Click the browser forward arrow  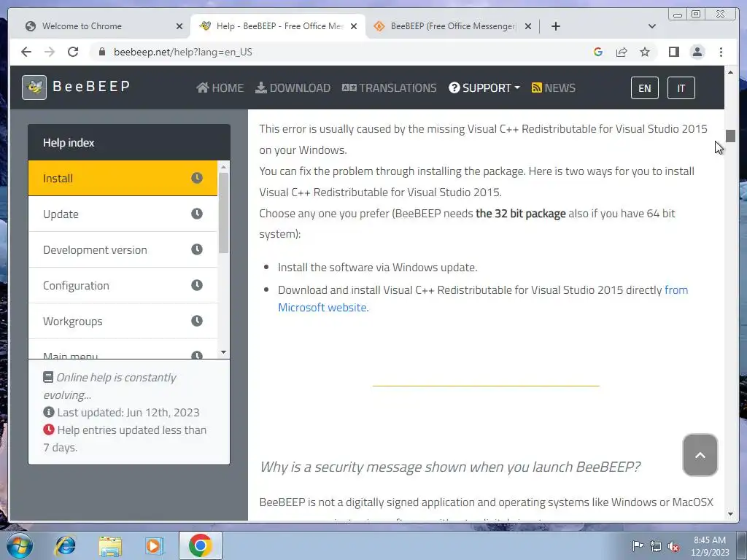(x=50, y=52)
